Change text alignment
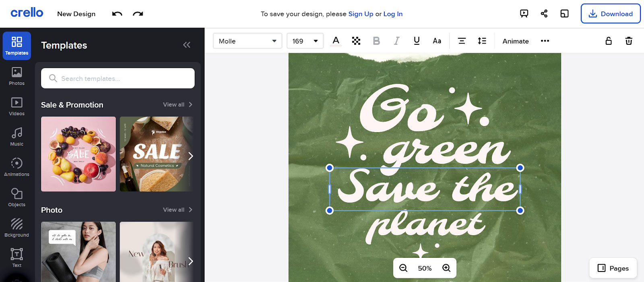Viewport: 644px width, 282px height. tap(462, 41)
